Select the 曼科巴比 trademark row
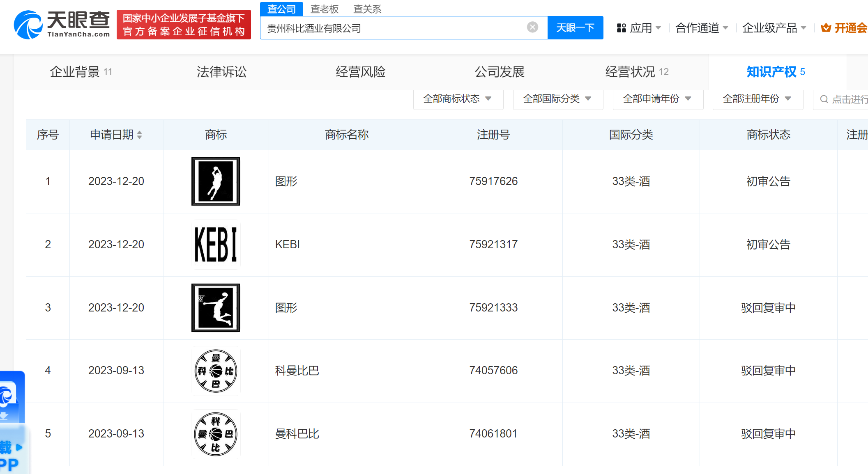868x474 pixels. click(x=297, y=434)
